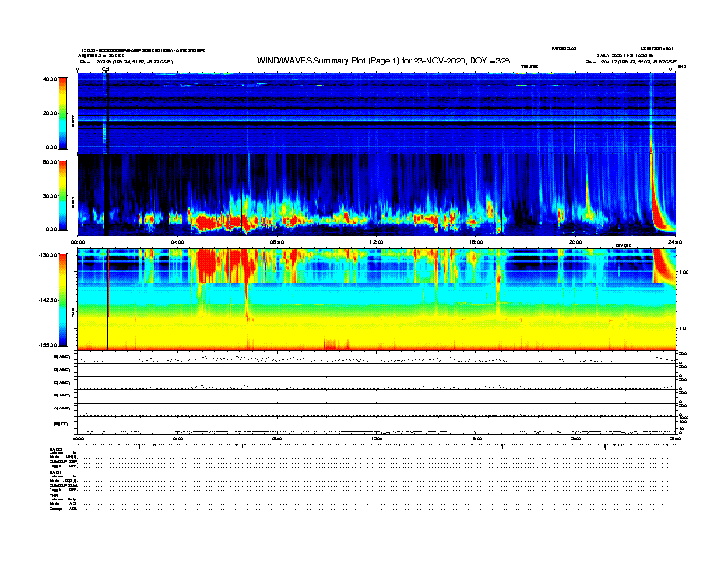Click the 16:00 tick label below RAD1 spectrogram
The width and height of the screenshot is (728, 563).
click(x=476, y=242)
